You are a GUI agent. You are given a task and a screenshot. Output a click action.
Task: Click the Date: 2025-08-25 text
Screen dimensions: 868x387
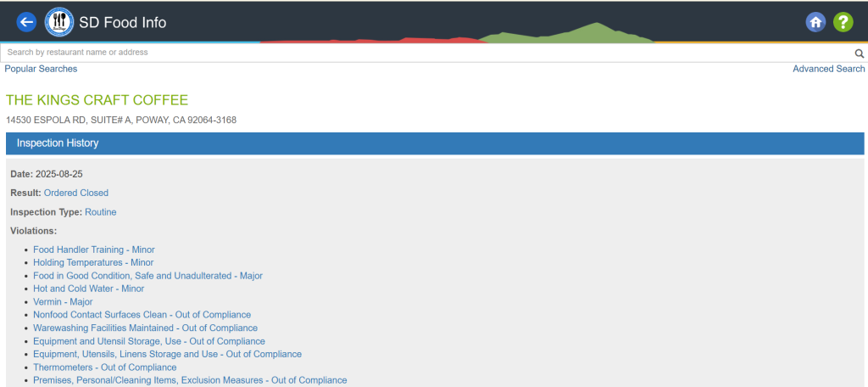click(x=47, y=174)
